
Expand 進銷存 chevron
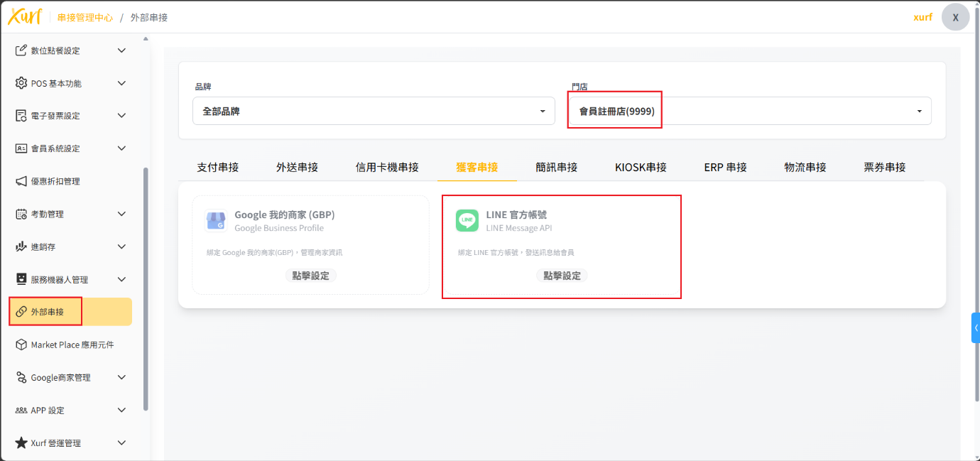pos(121,246)
